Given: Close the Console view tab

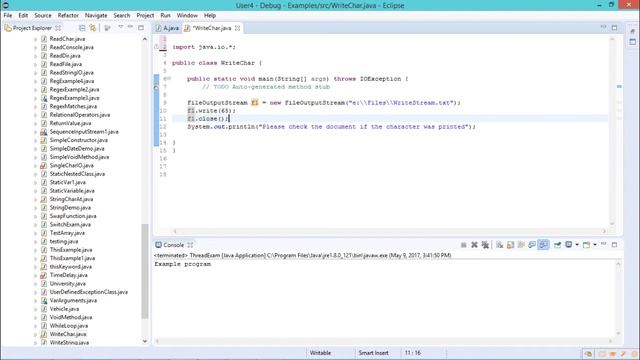Looking at the screenshot, I should click(190, 245).
